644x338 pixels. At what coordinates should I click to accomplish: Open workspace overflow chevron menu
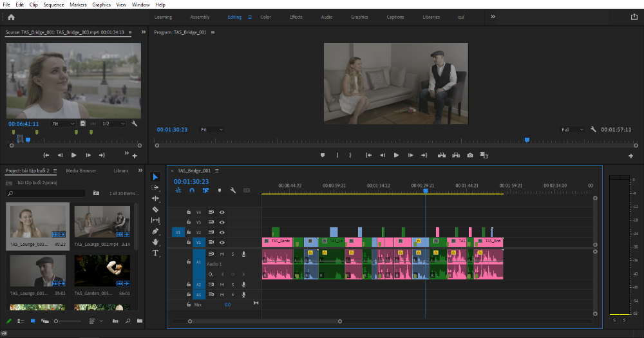[x=493, y=17]
